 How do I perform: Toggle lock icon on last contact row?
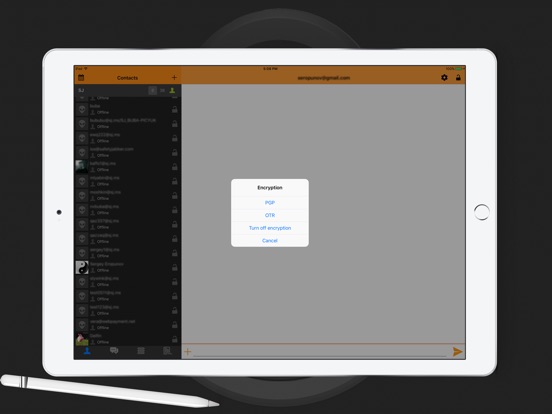point(175,339)
